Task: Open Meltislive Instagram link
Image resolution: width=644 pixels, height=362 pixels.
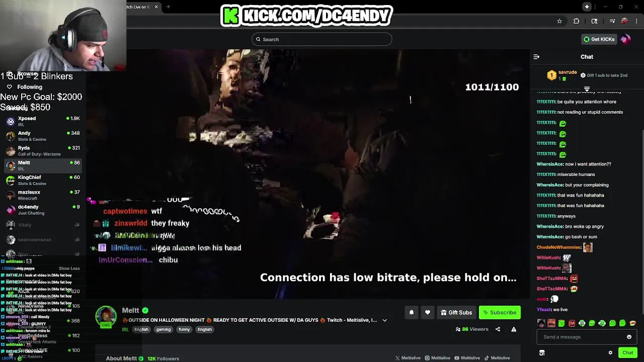Action: [437, 358]
